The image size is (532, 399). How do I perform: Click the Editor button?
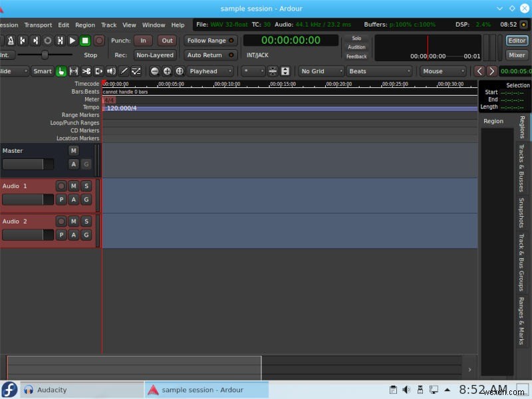[x=517, y=41]
